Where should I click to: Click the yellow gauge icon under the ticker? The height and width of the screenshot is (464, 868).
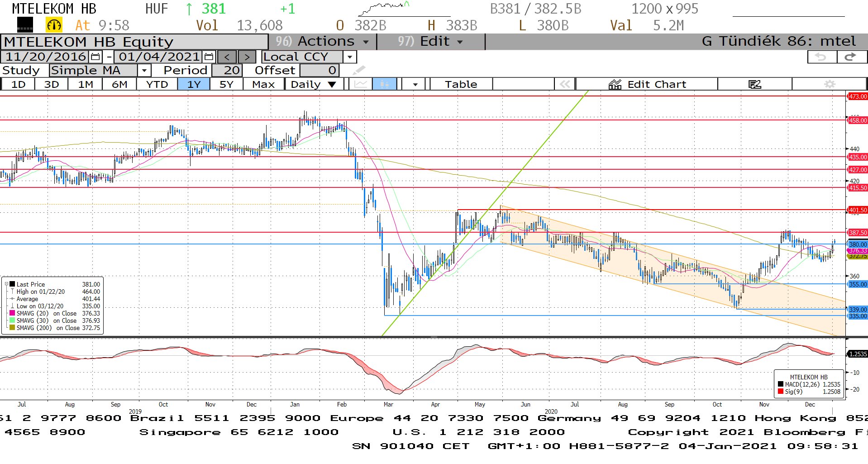pos(54,25)
